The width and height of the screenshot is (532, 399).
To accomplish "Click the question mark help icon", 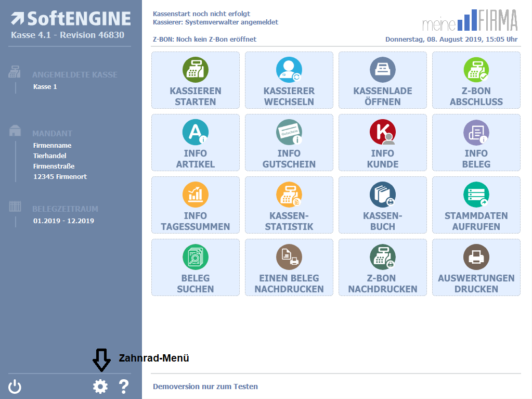I will [123, 387].
